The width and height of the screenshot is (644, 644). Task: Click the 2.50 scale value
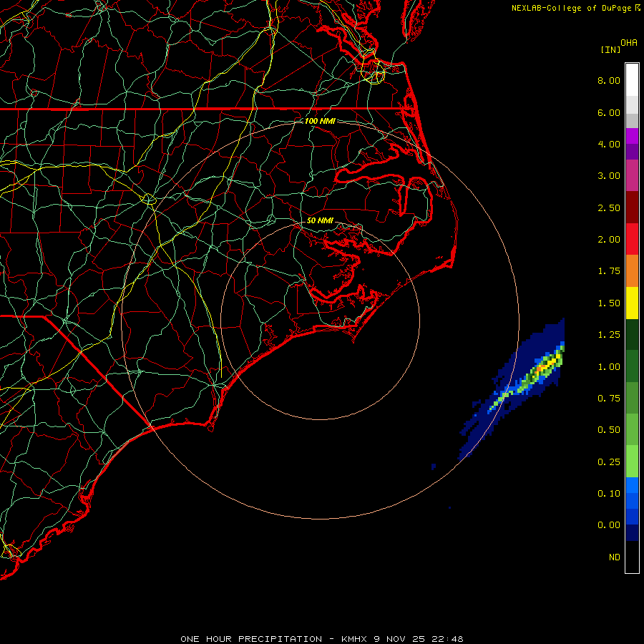coord(609,208)
